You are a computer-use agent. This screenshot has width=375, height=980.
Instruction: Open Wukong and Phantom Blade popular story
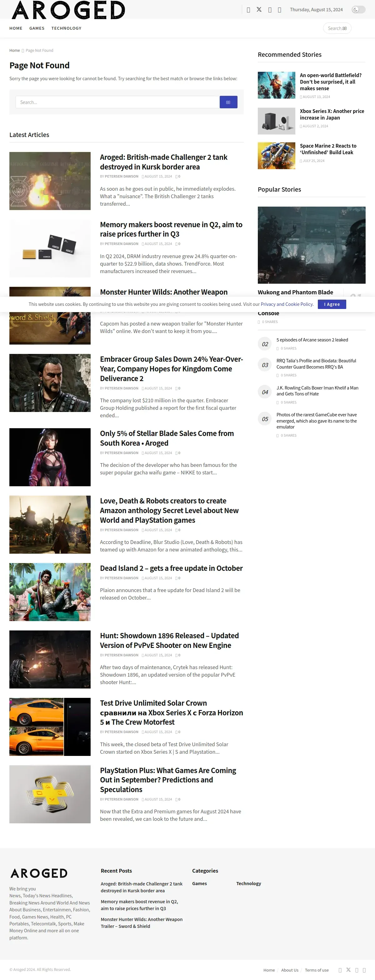click(295, 292)
